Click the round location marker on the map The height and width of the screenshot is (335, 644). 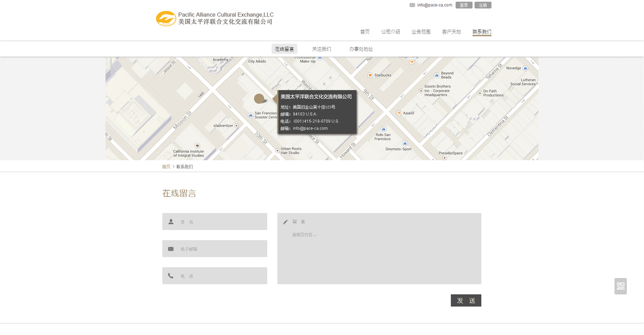[x=259, y=99]
